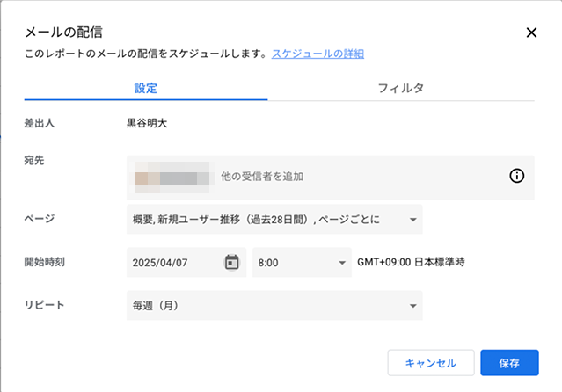Screen dimensions: 562x392
Task: Select the blurred recipient chip in 宛先
Action: 172,177
